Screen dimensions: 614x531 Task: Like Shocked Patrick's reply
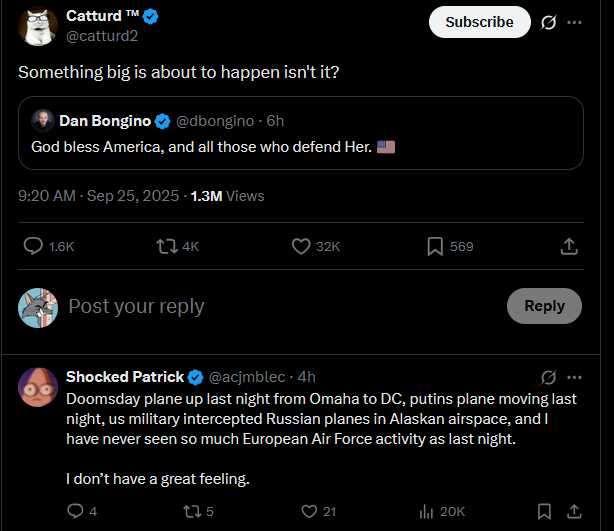coord(301,511)
